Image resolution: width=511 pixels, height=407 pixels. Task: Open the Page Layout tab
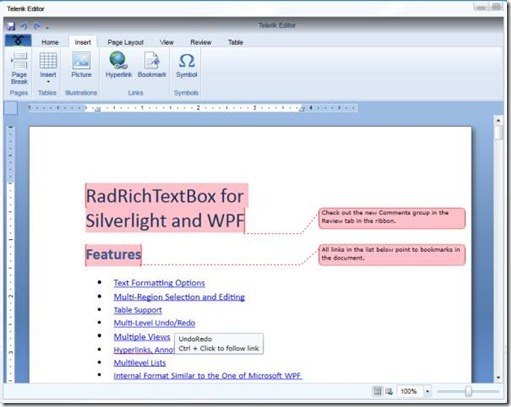coord(125,42)
